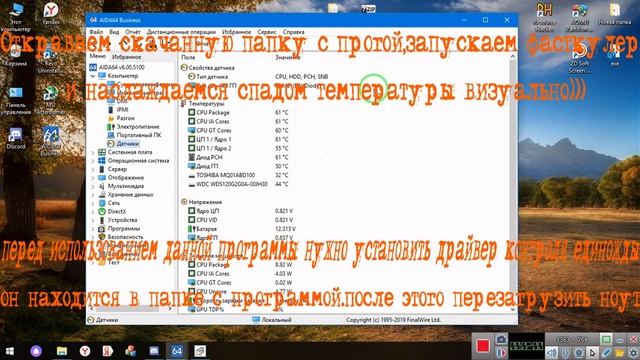This screenshot has width=640, height=360.
Task: Select the Discord desktop shortcut
Action: tap(16, 138)
